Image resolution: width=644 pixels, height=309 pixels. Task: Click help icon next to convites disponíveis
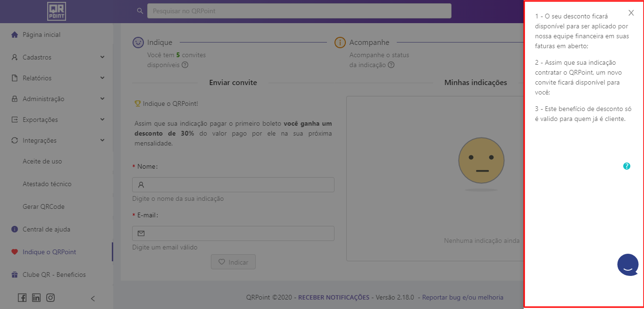click(x=185, y=65)
